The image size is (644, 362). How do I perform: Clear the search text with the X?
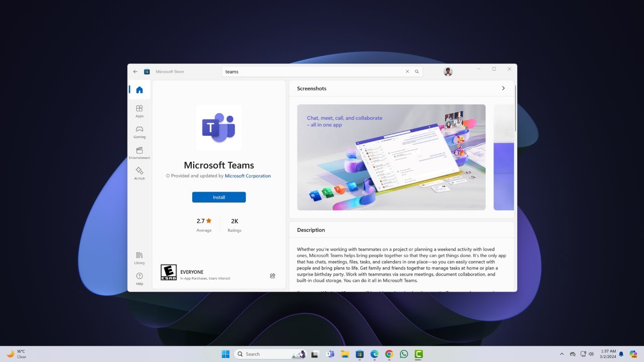pos(408,71)
